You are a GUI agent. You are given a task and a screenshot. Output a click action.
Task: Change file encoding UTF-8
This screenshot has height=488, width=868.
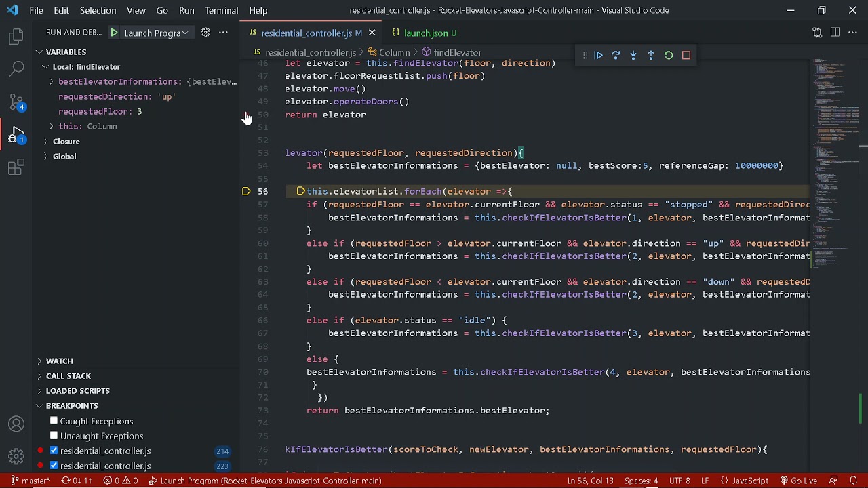(679, 481)
